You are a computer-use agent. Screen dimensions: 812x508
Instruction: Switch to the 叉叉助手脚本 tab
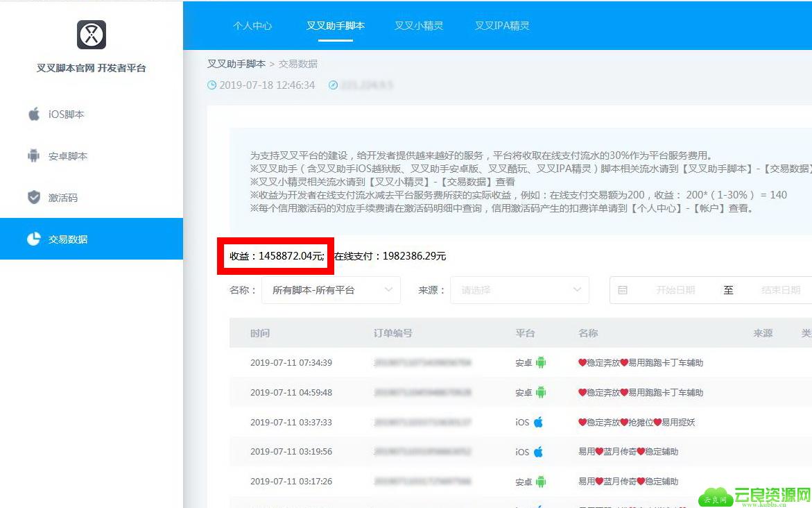click(336, 26)
